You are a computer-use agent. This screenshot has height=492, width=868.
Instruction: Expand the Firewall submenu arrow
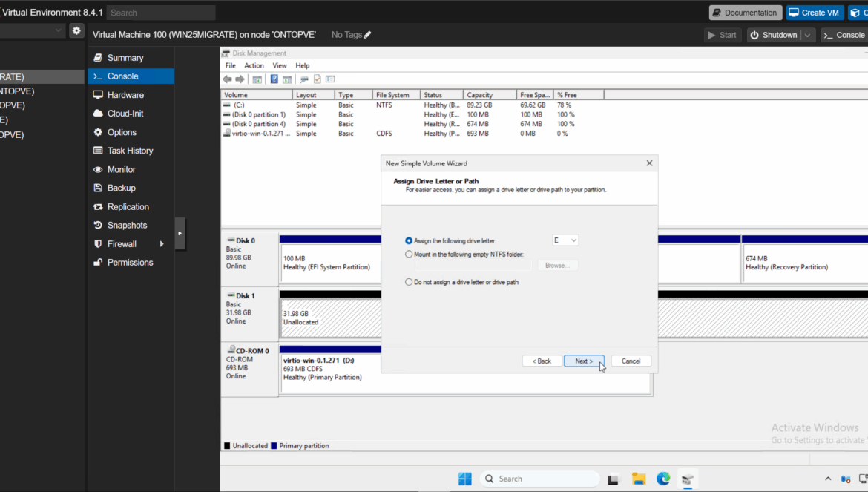162,244
